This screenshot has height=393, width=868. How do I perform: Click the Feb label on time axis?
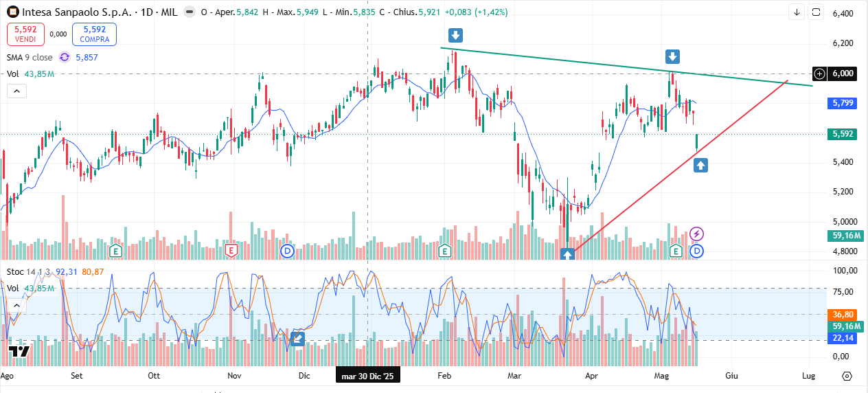444,376
